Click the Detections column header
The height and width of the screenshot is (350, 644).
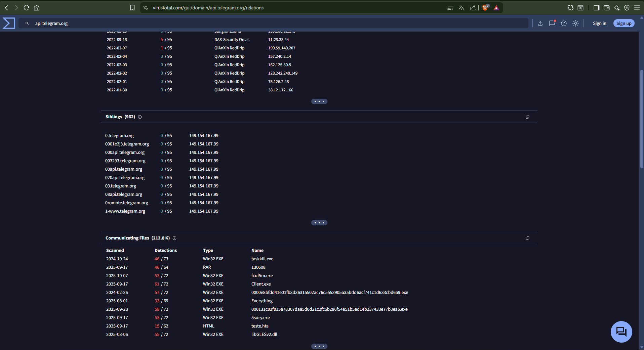pos(165,251)
